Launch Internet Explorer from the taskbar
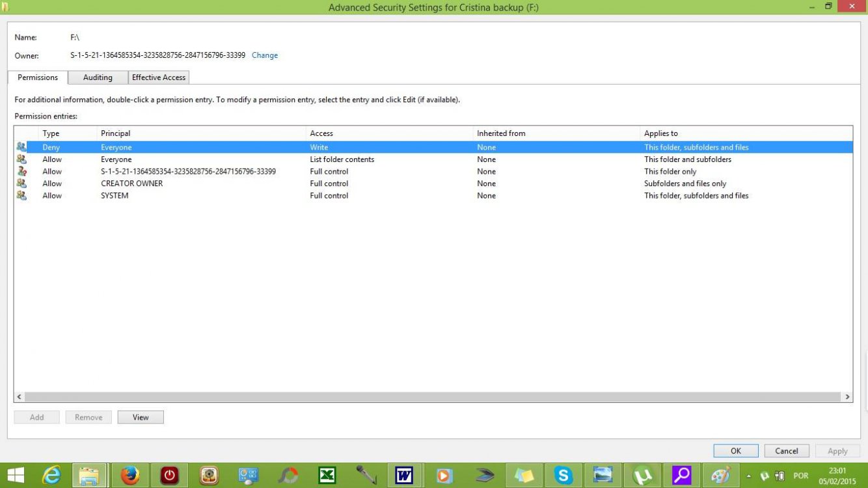The height and width of the screenshot is (488, 868). [51, 476]
